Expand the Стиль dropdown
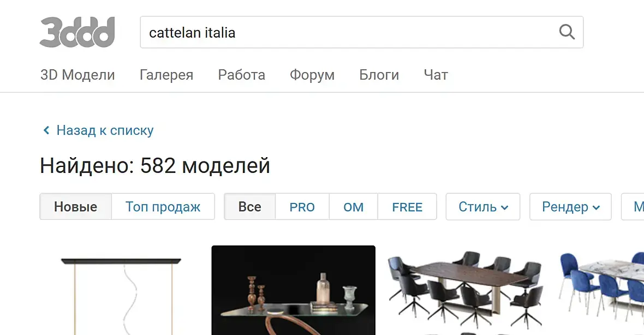 click(x=483, y=206)
